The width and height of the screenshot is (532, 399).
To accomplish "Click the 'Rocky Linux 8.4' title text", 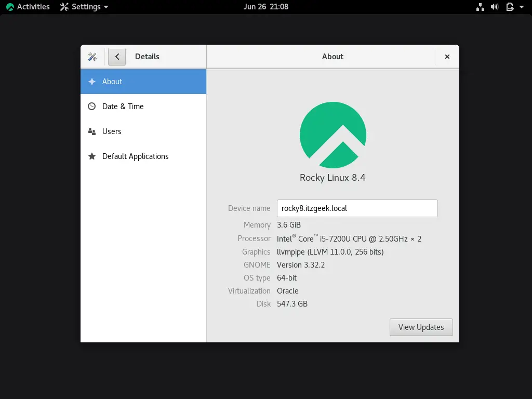I will (332, 178).
